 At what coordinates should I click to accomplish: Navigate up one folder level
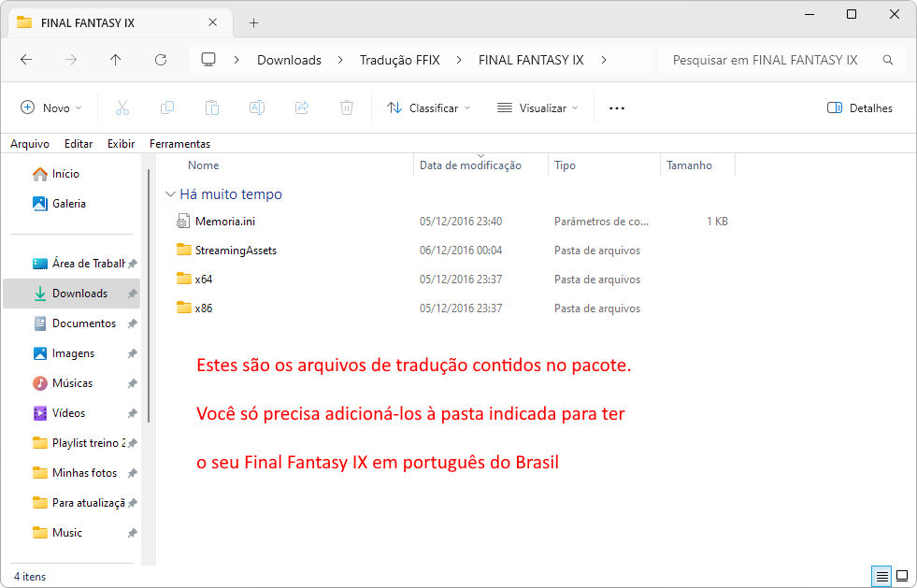pos(116,60)
